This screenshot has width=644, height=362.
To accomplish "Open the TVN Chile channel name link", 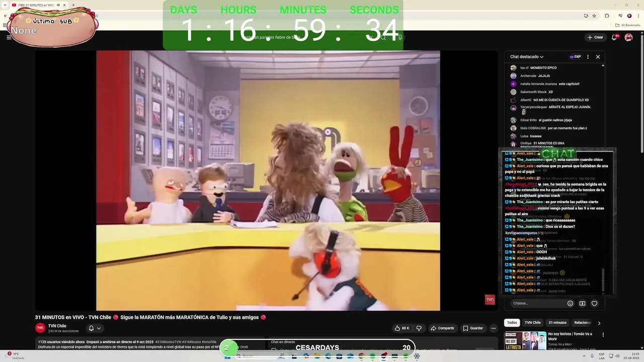I will (x=57, y=326).
